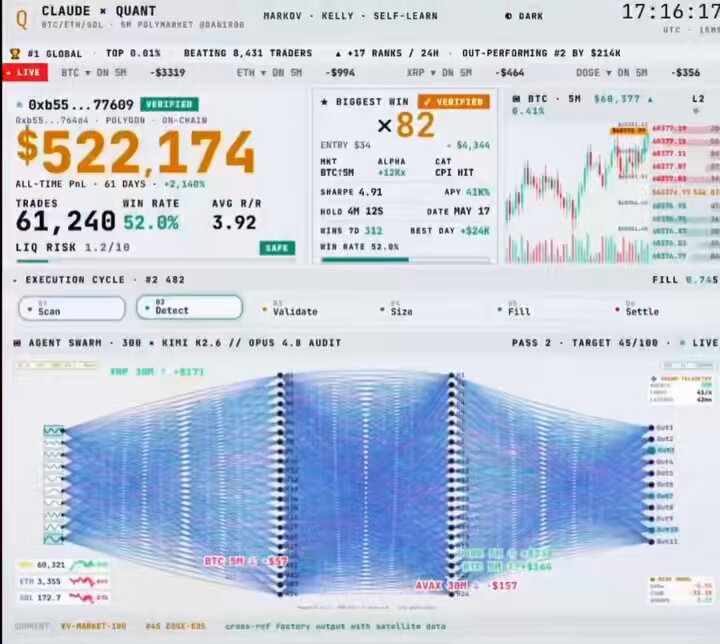Click the 17:16:17 clock
Image resolution: width=720 pixels, height=644 pixels.
670,11
